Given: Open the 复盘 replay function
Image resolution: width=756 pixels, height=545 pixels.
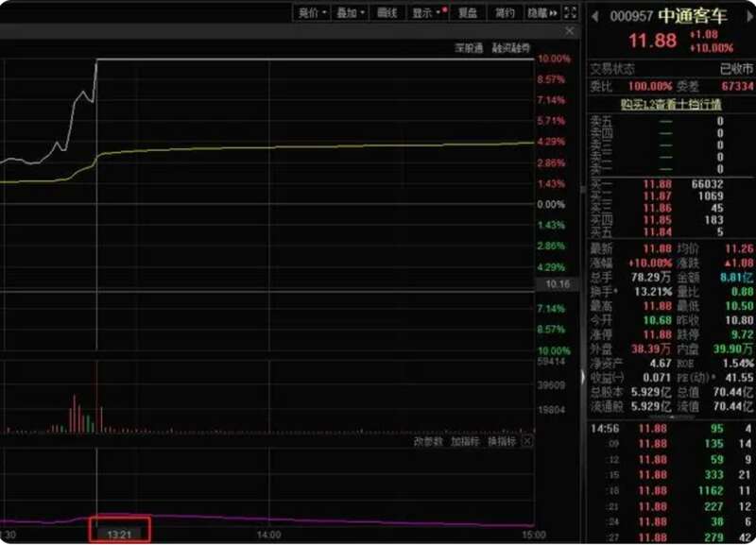Looking at the screenshot, I should point(467,13).
